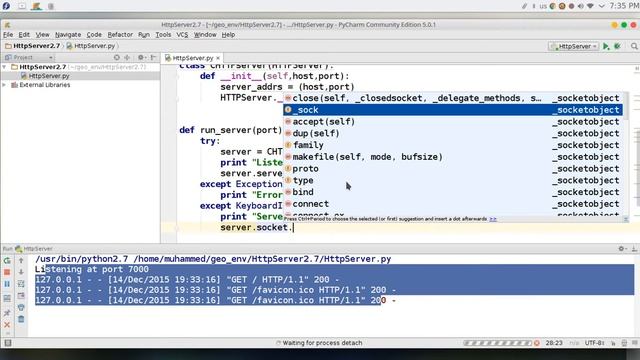Choose type from the completion list

[x=453, y=180]
